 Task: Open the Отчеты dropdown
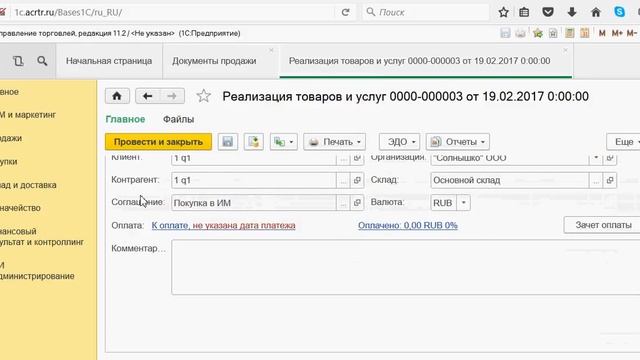point(458,142)
